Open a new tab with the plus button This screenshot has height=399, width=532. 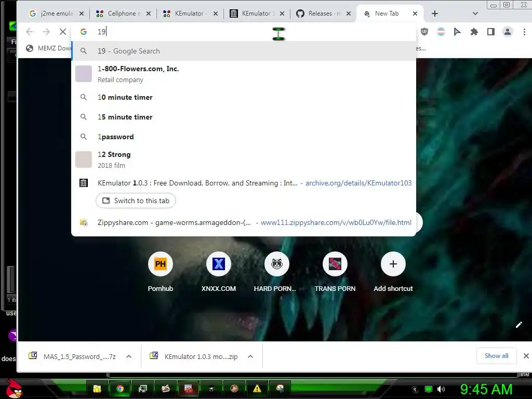(435, 14)
